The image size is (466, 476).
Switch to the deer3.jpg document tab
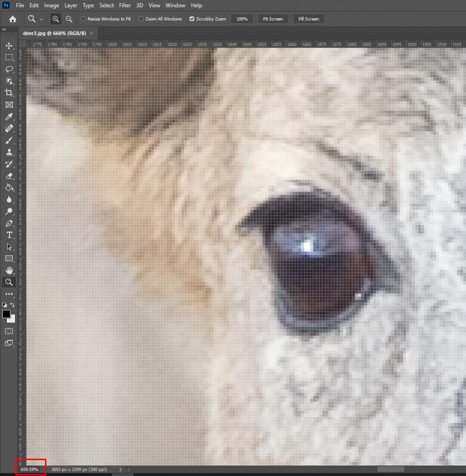click(x=54, y=33)
